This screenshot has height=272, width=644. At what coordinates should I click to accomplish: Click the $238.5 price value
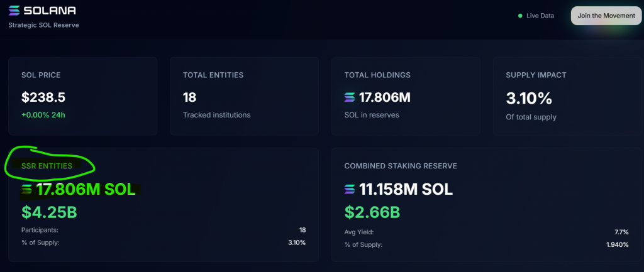point(43,97)
